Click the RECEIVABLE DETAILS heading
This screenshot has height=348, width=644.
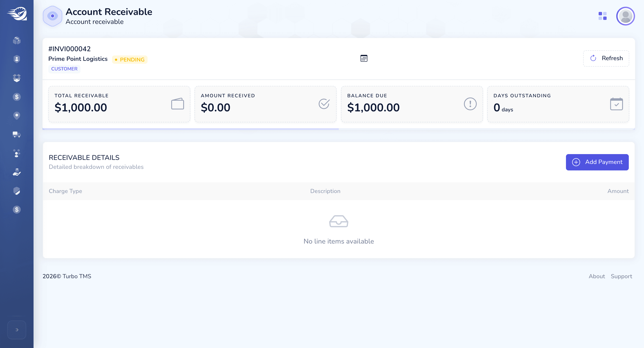pos(84,157)
